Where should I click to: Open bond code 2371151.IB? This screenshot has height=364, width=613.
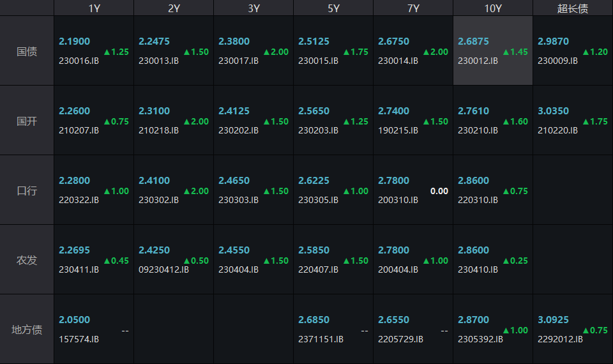pyautogui.click(x=321, y=340)
